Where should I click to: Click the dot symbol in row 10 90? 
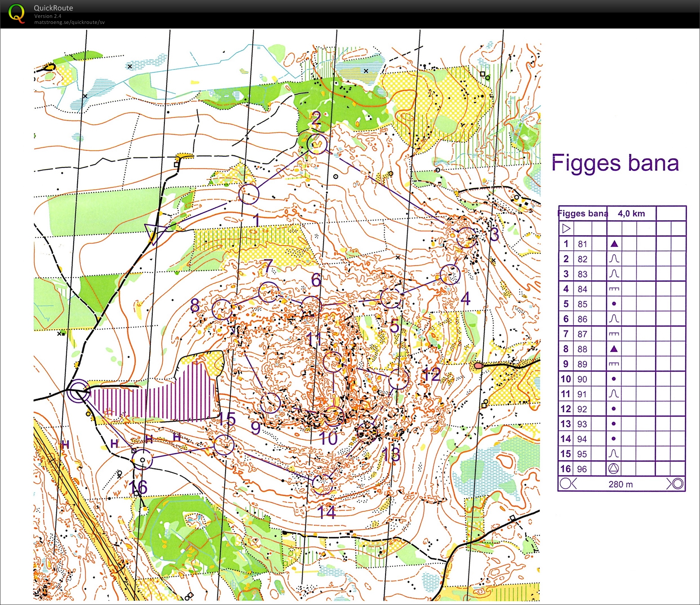(614, 379)
